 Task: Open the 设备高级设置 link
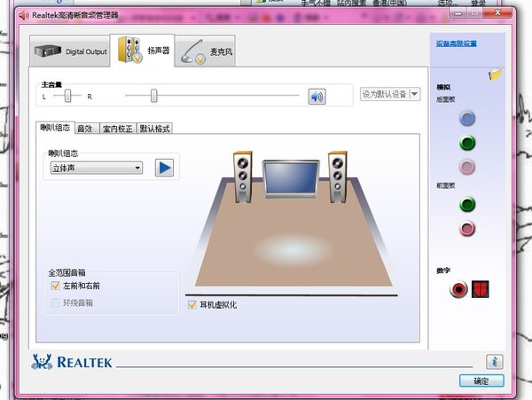pos(457,43)
